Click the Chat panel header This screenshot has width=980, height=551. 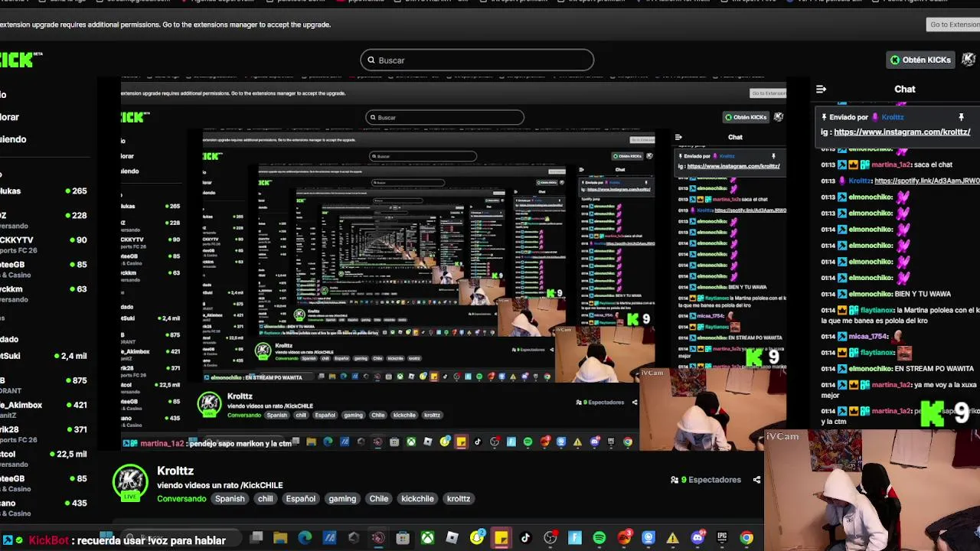coord(905,90)
